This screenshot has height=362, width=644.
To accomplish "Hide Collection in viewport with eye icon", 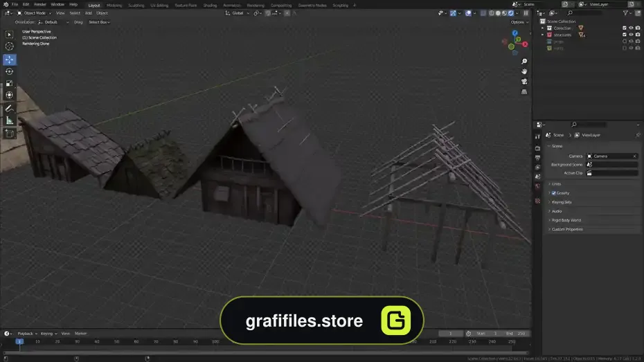I will click(x=631, y=28).
